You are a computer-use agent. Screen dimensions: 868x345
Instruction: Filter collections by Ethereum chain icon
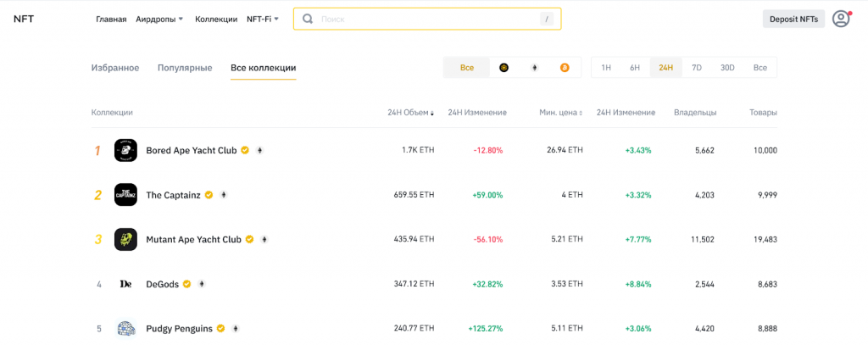tap(534, 68)
